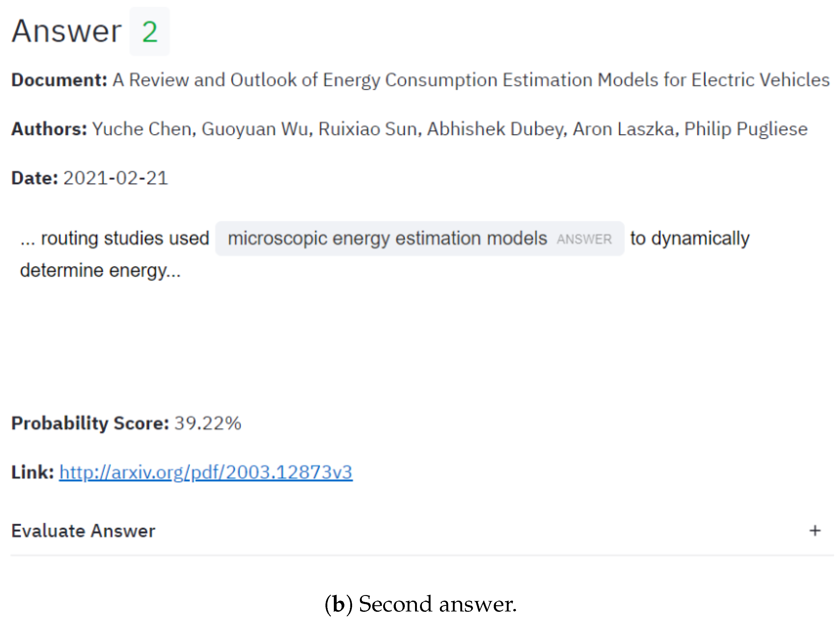Image resolution: width=840 pixels, height=622 pixels.
Task: Click the bold Date label
Action: pos(35,178)
